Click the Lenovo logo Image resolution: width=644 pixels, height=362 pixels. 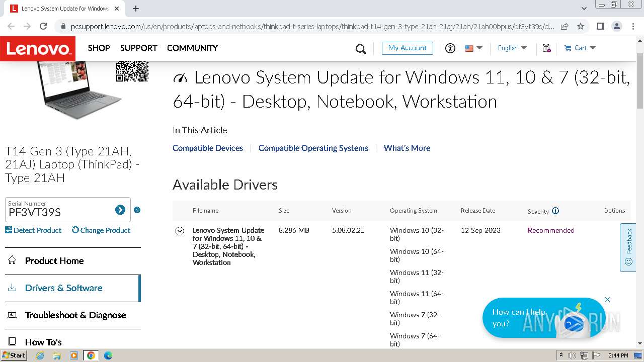[x=38, y=49]
